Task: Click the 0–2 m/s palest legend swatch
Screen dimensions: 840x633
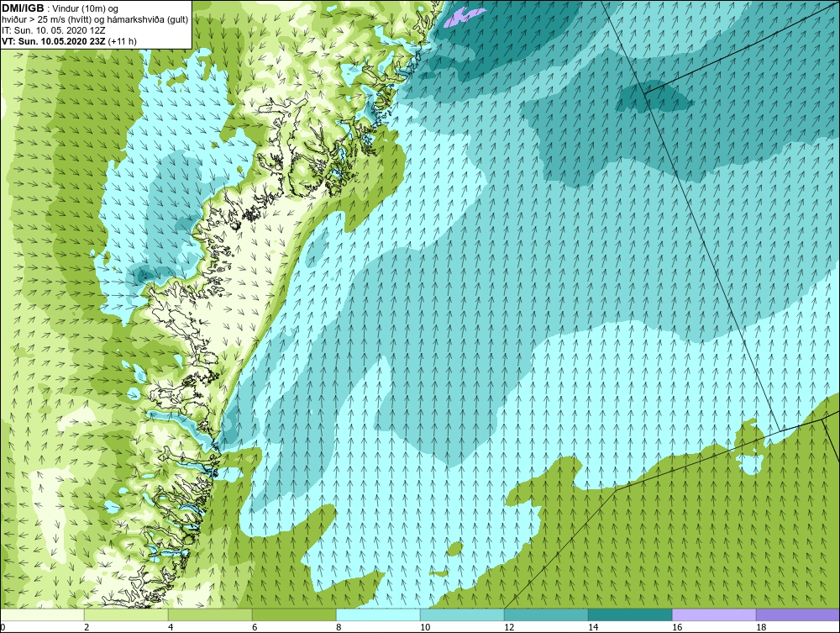Action: click(x=42, y=615)
